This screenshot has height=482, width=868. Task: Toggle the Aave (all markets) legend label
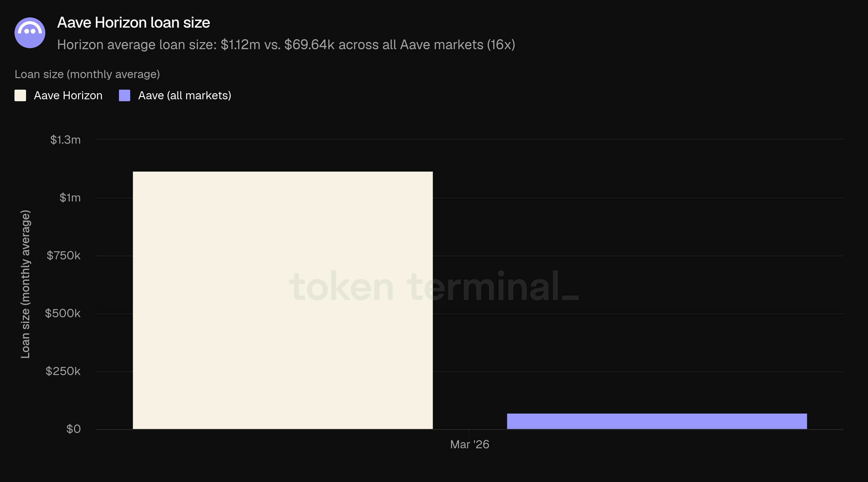coord(184,95)
